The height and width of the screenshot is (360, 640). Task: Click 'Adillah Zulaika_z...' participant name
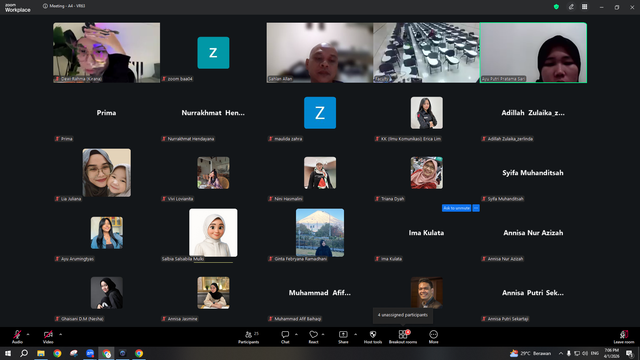point(533,113)
